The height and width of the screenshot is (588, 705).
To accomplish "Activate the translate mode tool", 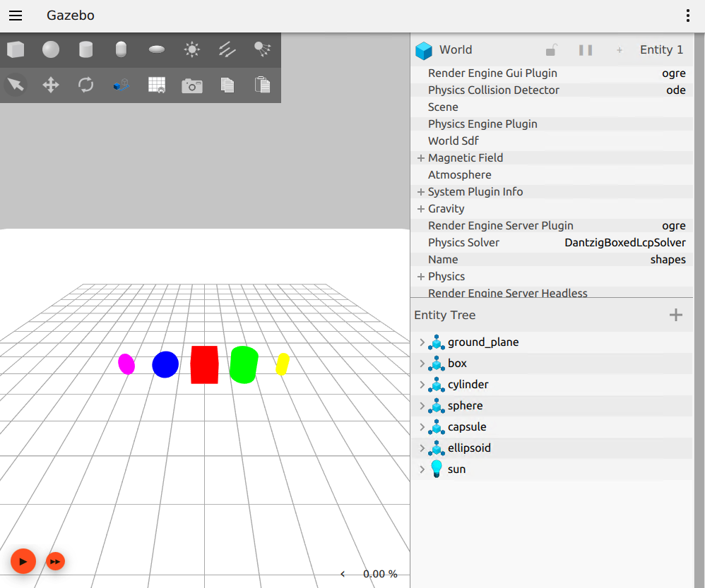I will point(51,85).
